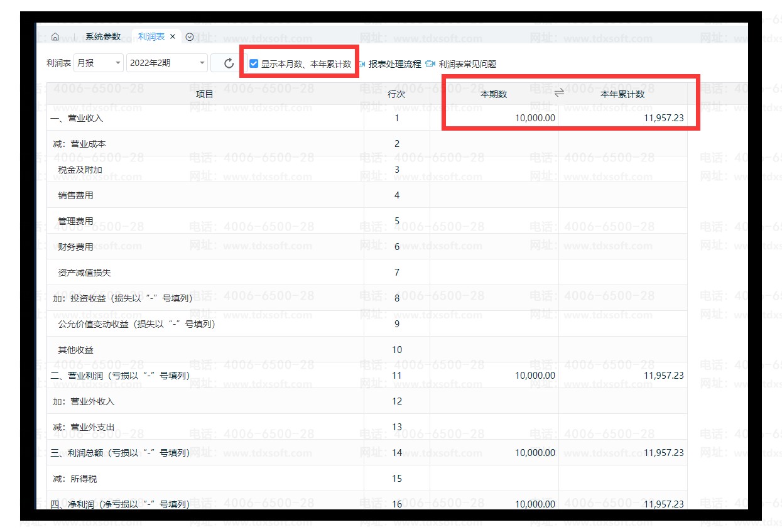Click the swap columns arrows icon
Screen dimensions: 782x532
point(559,93)
